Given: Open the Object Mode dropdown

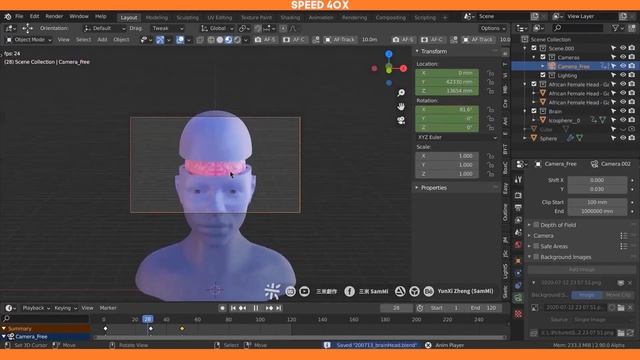Looking at the screenshot, I should coord(29,40).
